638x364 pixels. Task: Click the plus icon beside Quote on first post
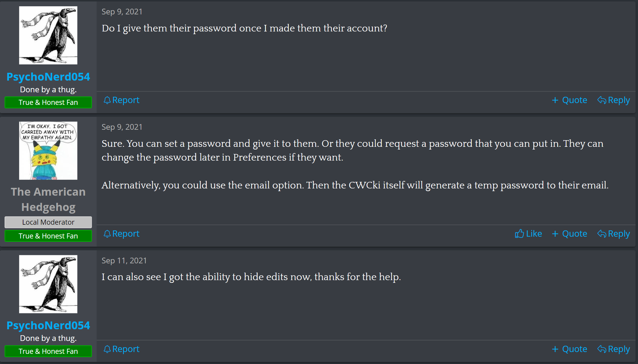pos(555,100)
